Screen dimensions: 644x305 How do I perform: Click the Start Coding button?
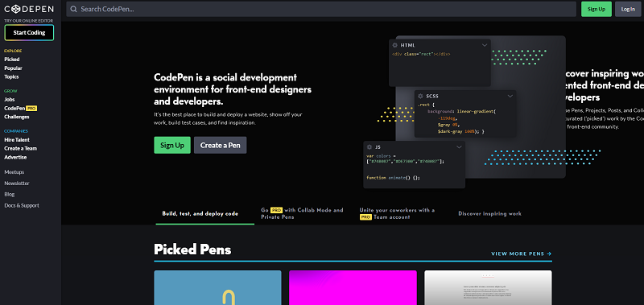click(x=29, y=33)
